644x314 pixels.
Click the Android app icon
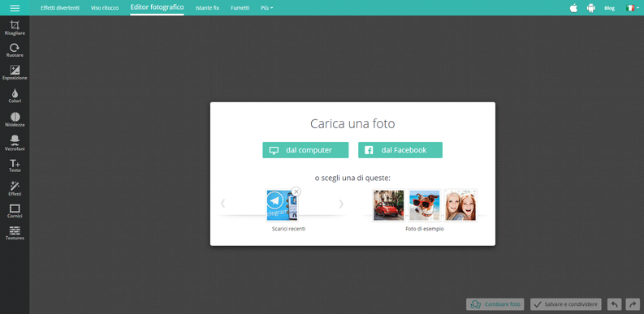click(x=591, y=8)
